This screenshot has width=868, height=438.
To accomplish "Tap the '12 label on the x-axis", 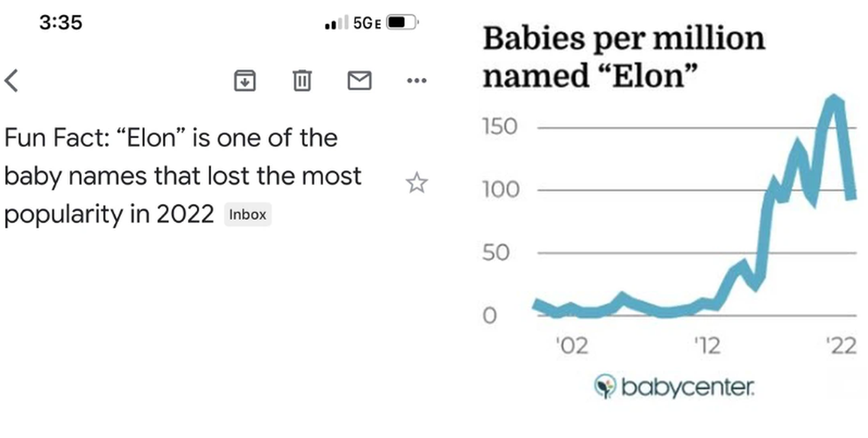I will point(706,346).
